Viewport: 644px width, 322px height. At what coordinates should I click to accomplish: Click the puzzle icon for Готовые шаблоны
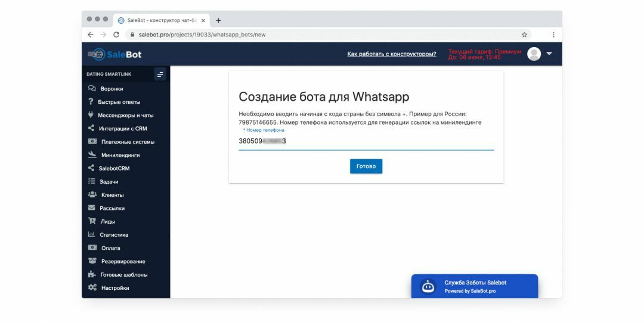pyautogui.click(x=92, y=274)
